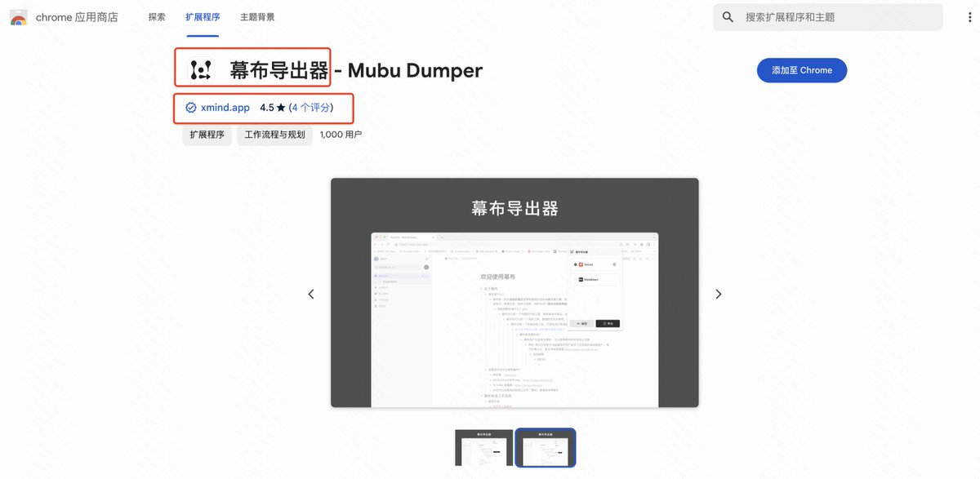Open the 4 个评分 ratings link
980x479 pixels.
pos(311,108)
